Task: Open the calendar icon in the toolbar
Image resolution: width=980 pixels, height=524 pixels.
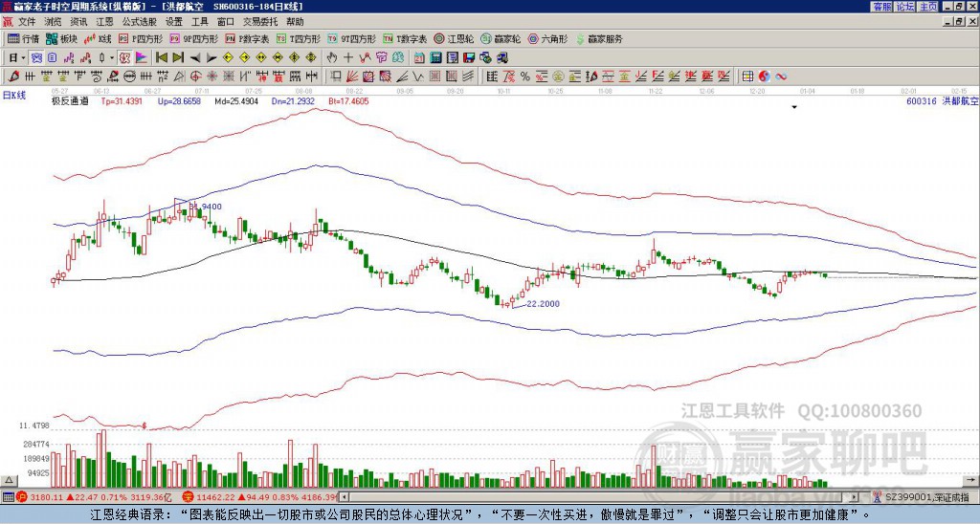Action: (x=419, y=57)
